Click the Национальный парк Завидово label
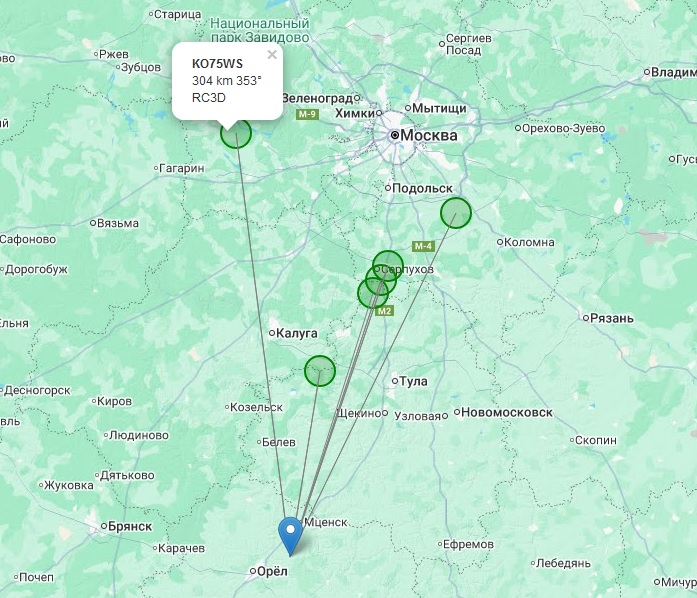Viewport: 697px width, 598px height. pyautogui.click(x=260, y=30)
